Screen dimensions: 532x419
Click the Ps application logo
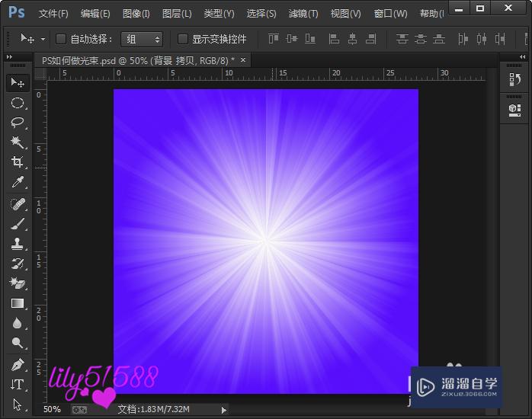pos(17,12)
